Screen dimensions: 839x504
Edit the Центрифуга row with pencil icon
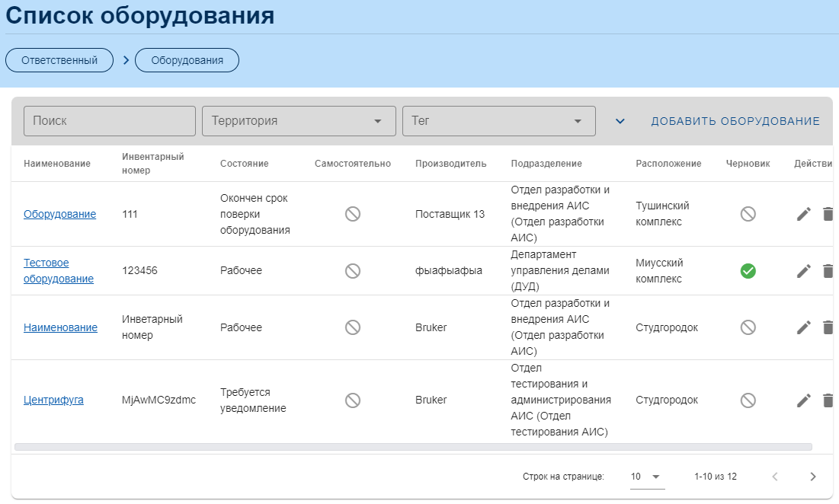pyautogui.click(x=803, y=400)
